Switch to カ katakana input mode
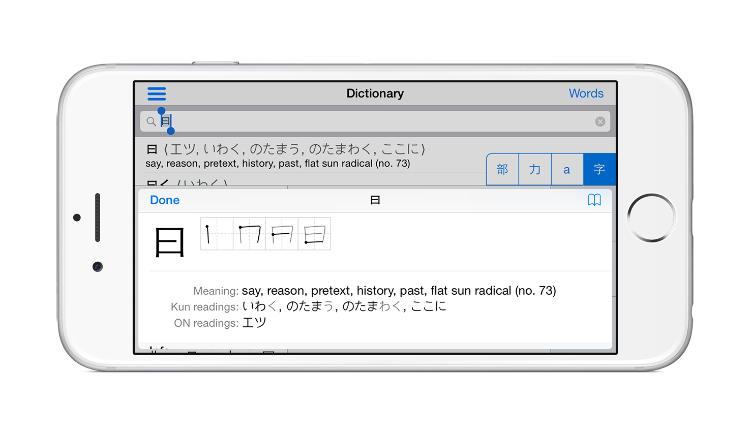 (x=534, y=170)
